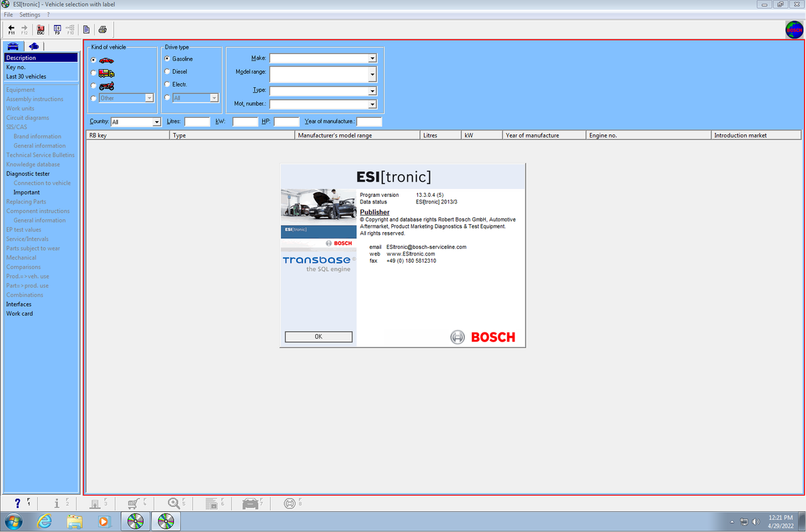Viewport: 806px width, 532px height.
Task: Open the All drive type dropdown
Action: click(214, 98)
